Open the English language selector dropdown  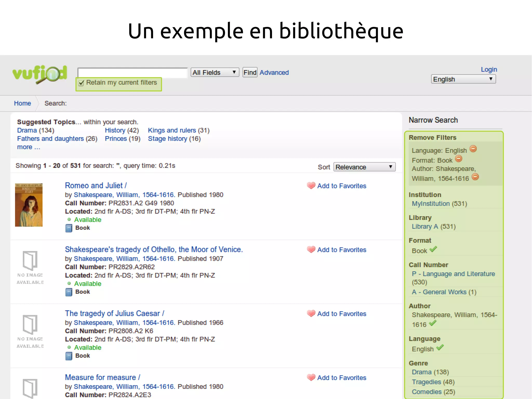click(x=463, y=79)
